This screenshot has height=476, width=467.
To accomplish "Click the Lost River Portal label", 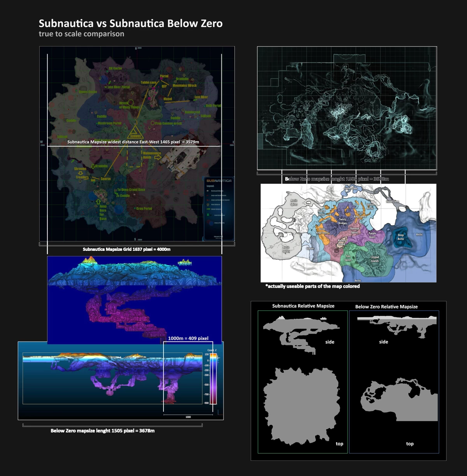I will coord(119,87).
